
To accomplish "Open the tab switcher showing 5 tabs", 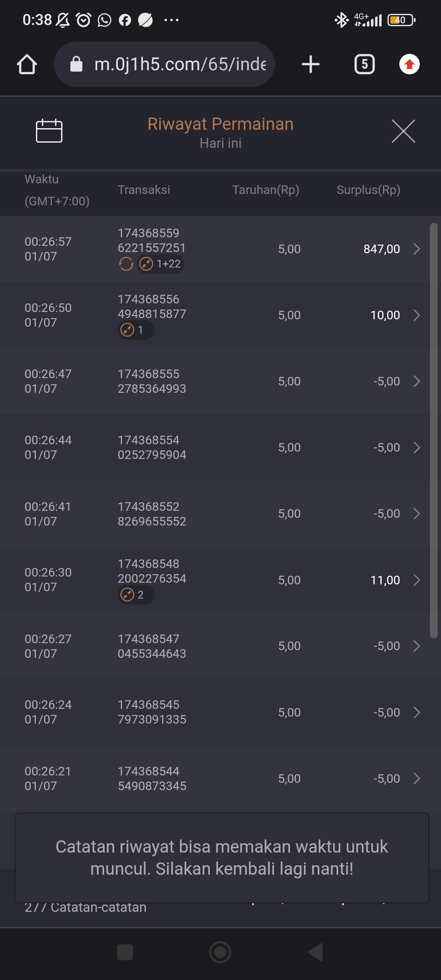I will pyautogui.click(x=364, y=65).
